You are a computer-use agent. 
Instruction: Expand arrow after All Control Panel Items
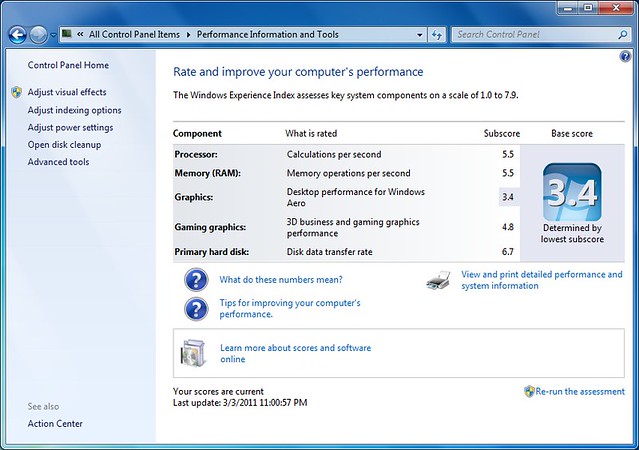(x=188, y=35)
